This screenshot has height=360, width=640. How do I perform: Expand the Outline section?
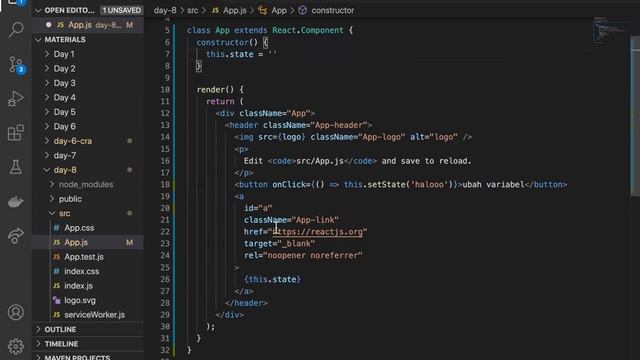tap(38, 329)
